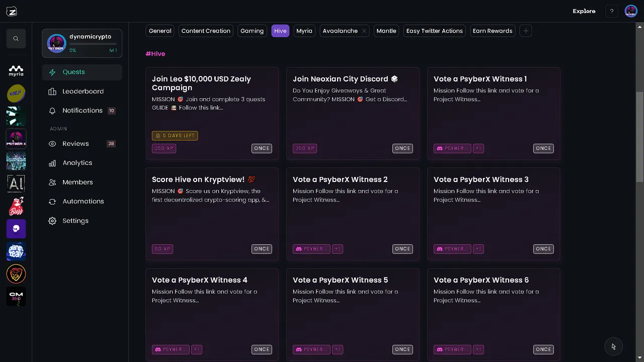644x362 pixels.
Task: Click the Reviews count badge 38
Action: (111, 144)
